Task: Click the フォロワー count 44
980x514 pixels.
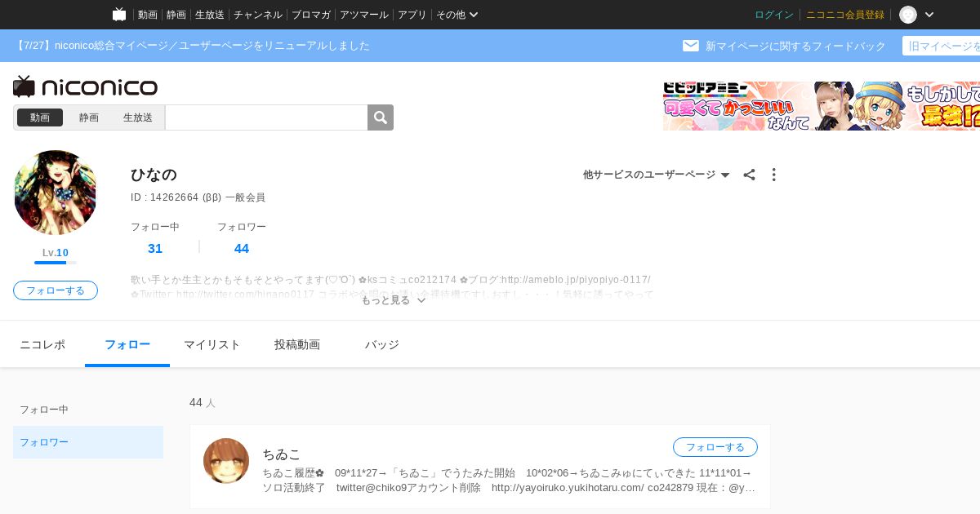Action: (x=242, y=248)
